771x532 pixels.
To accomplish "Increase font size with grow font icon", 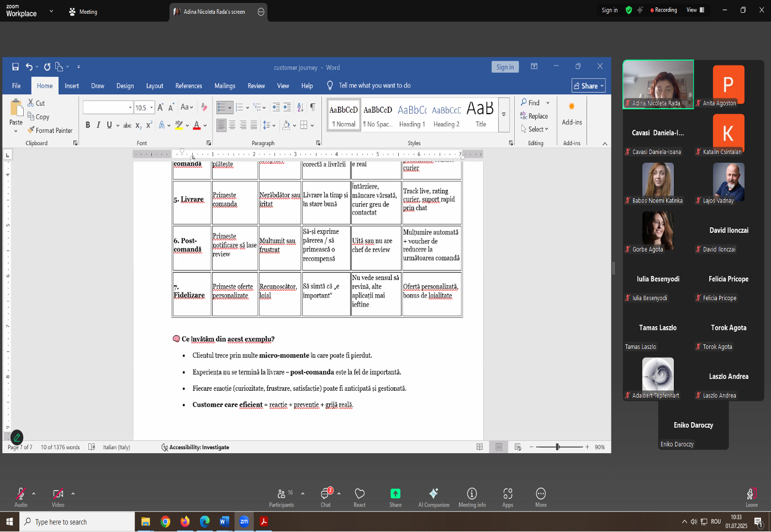I will click(160, 108).
